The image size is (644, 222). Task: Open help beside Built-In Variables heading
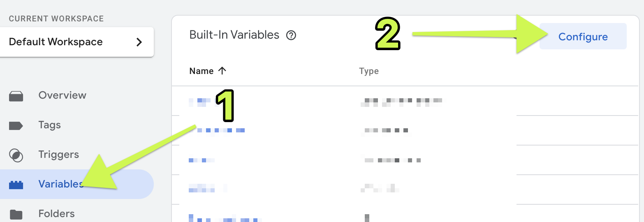click(291, 35)
